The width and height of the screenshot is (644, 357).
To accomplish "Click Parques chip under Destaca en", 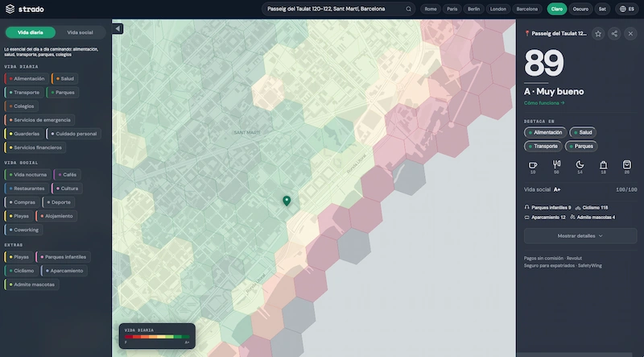I will coord(581,146).
